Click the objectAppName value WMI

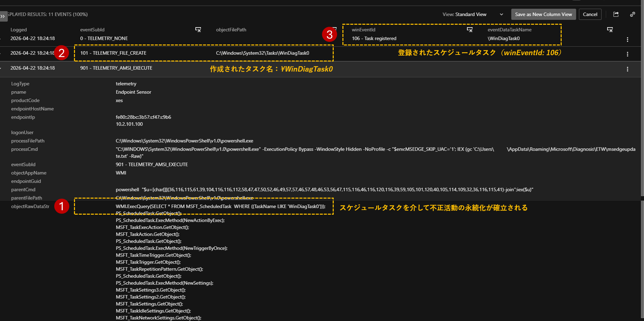click(121, 173)
